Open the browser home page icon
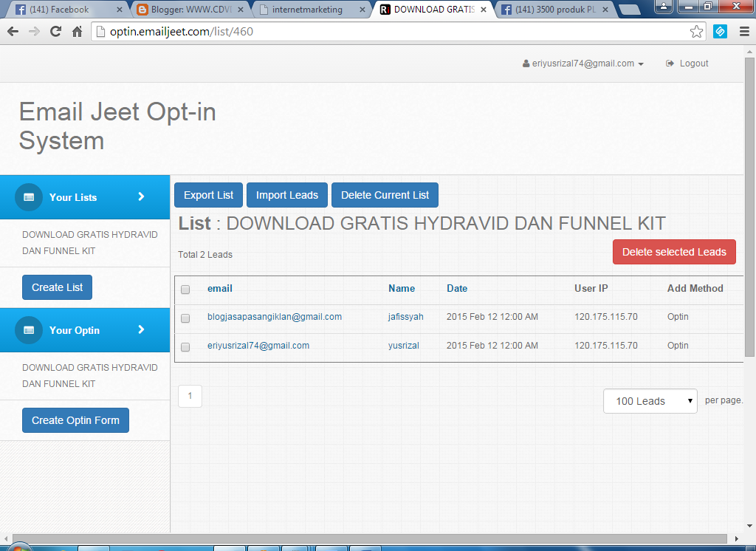The width and height of the screenshot is (756, 551). [77, 32]
